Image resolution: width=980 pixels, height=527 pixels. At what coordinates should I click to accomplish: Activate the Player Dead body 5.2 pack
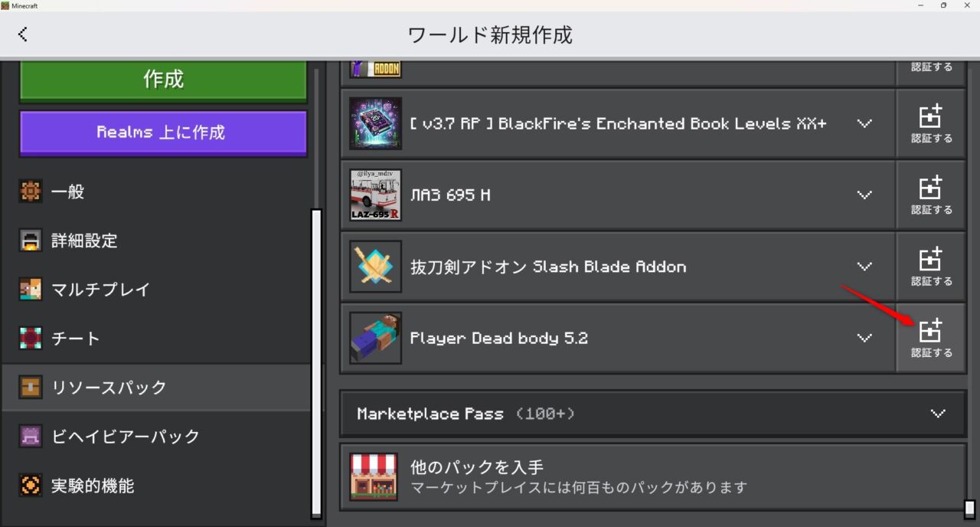pos(931,338)
